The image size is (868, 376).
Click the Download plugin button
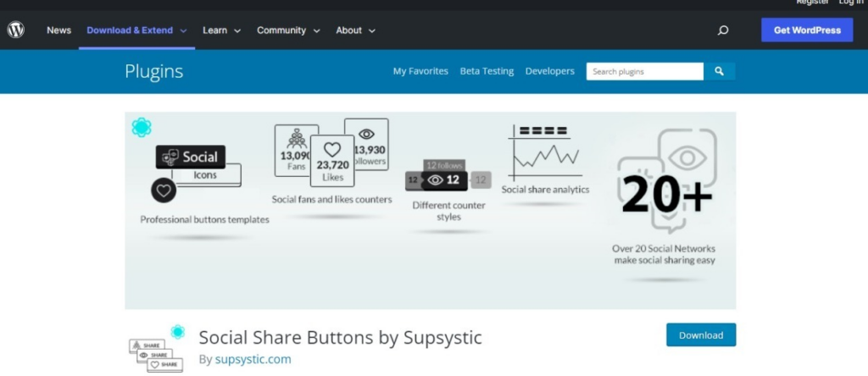pos(701,335)
